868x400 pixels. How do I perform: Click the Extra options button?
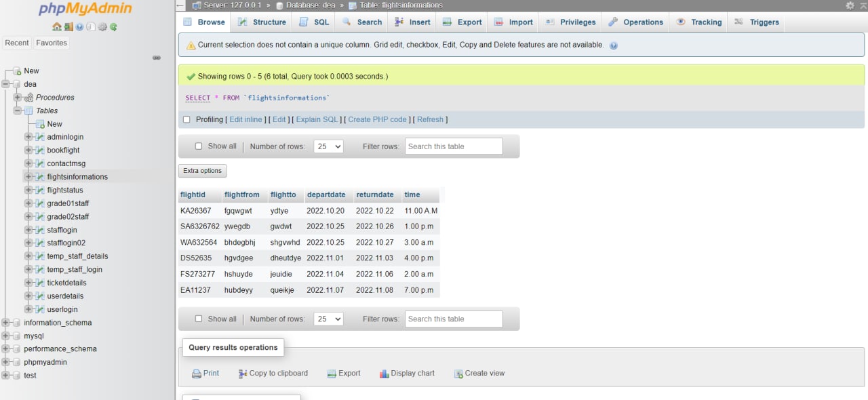(x=202, y=171)
